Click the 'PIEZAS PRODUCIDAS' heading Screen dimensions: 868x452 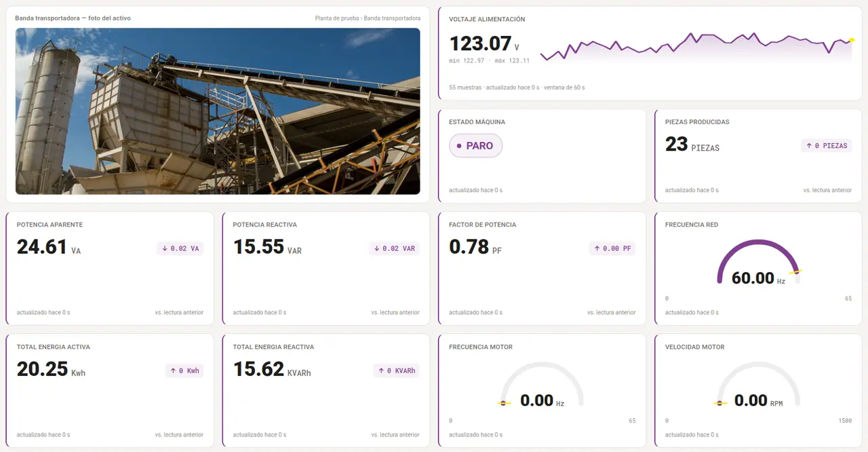point(697,122)
